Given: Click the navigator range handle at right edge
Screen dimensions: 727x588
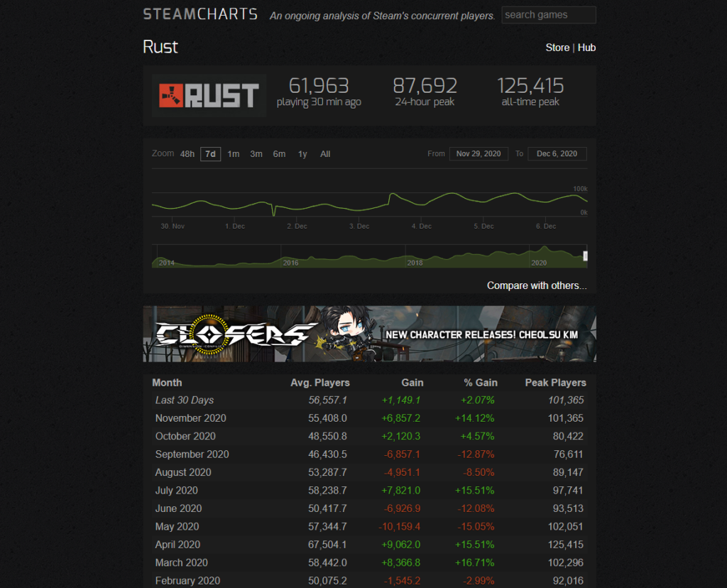Looking at the screenshot, I should [x=585, y=256].
